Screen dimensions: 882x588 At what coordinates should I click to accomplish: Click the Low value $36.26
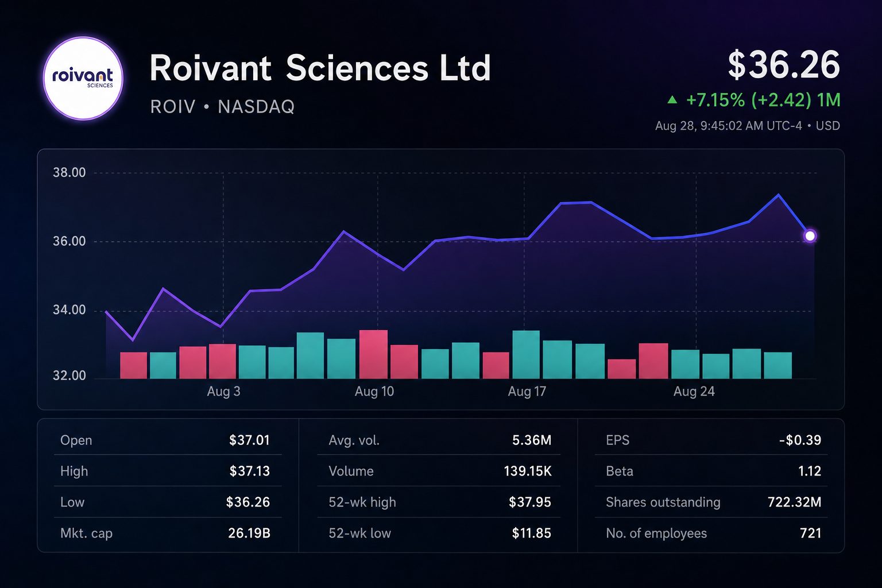(x=248, y=502)
